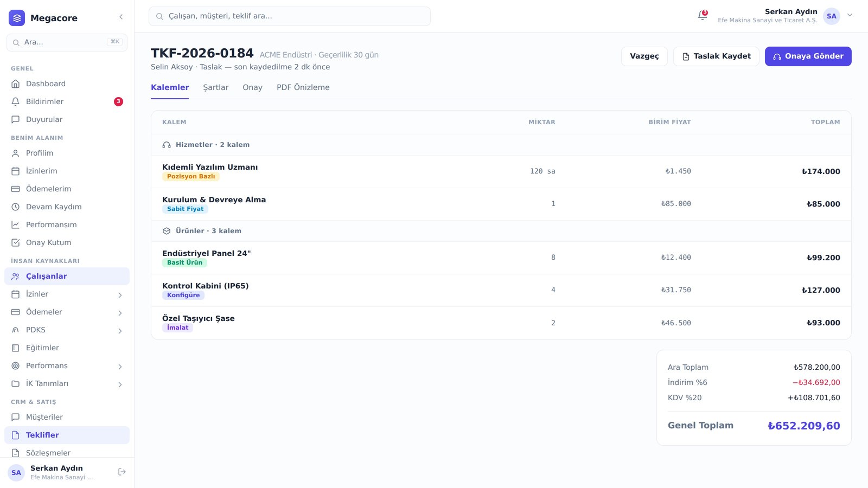Click the logout icon beside Serkan Aydın
This screenshot has width=868, height=488.
tap(122, 472)
